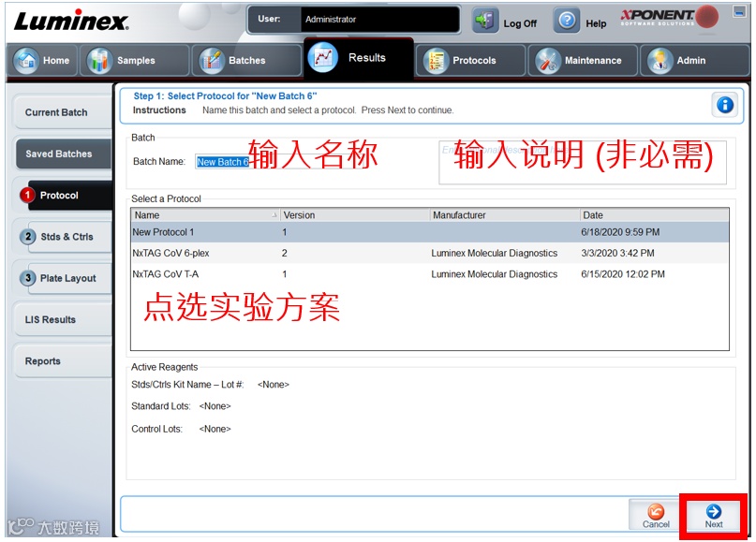756x542 pixels.
Task: Select the Results chart icon
Action: 323,58
